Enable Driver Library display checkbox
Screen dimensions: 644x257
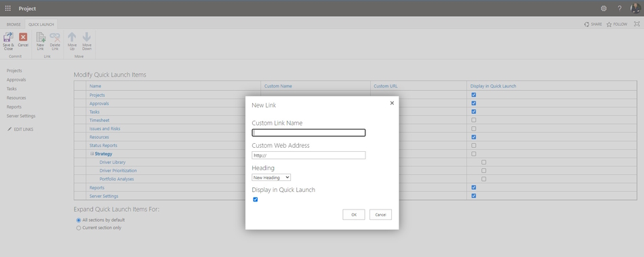[x=483, y=162]
